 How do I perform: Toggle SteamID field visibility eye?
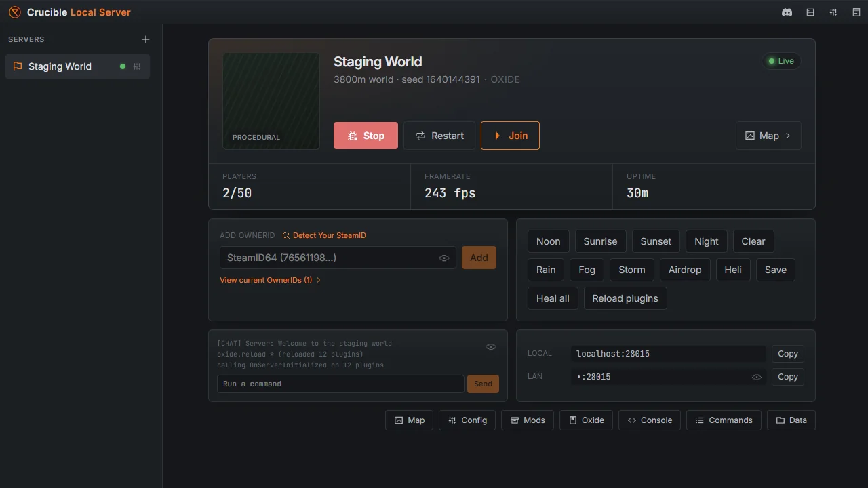[x=444, y=258]
